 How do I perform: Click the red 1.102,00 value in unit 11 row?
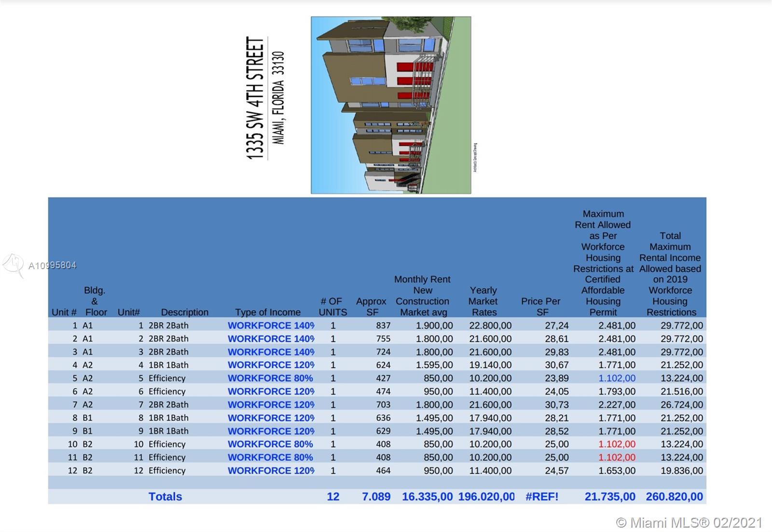pos(617,457)
